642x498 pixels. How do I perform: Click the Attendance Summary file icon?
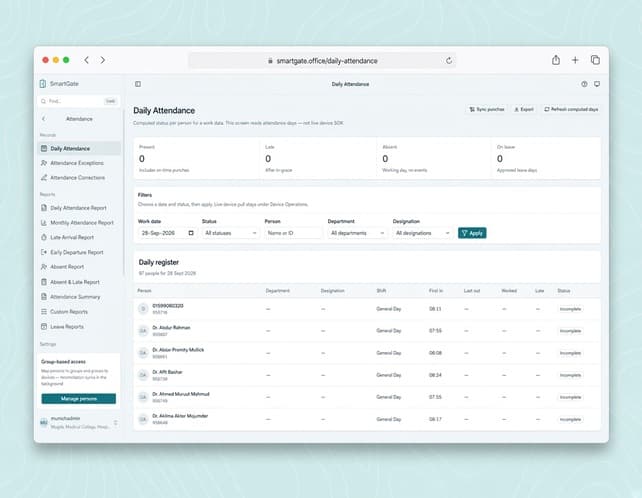[44, 297]
